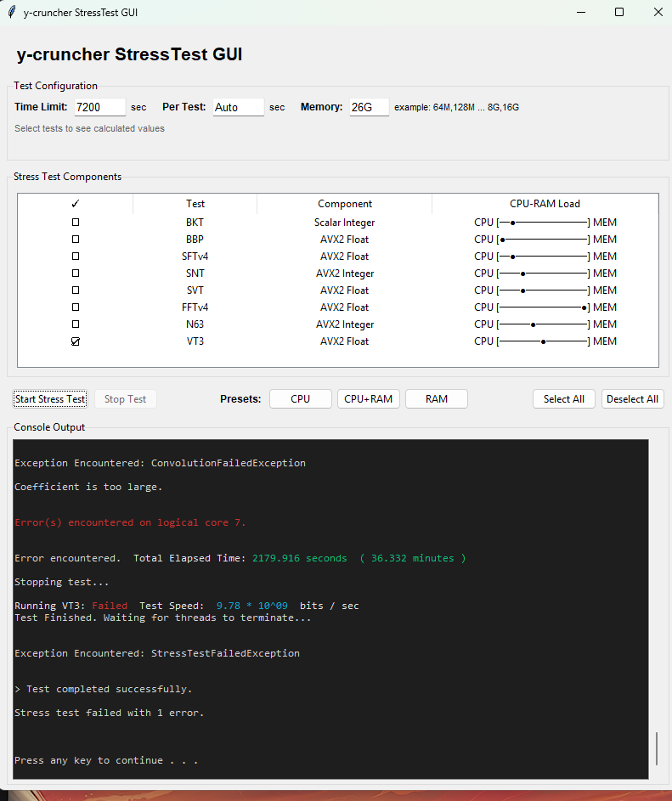672x801 pixels.
Task: Click Deselect All tests button
Action: (632, 399)
